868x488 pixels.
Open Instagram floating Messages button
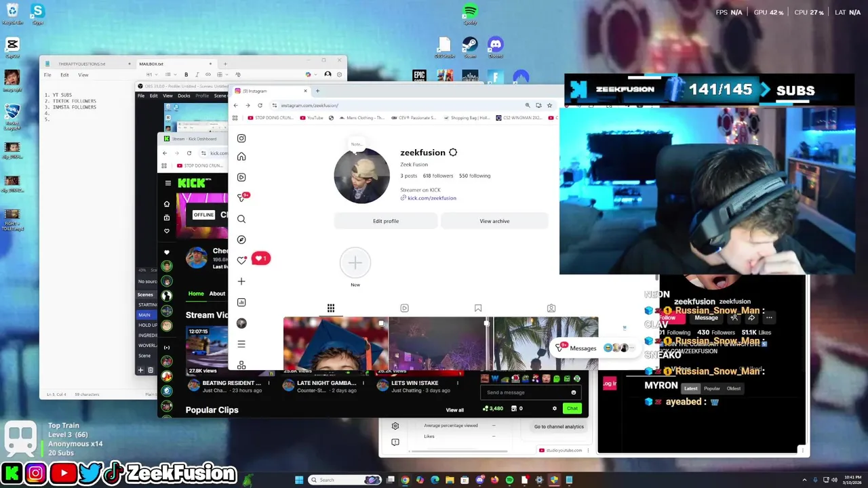tap(595, 348)
